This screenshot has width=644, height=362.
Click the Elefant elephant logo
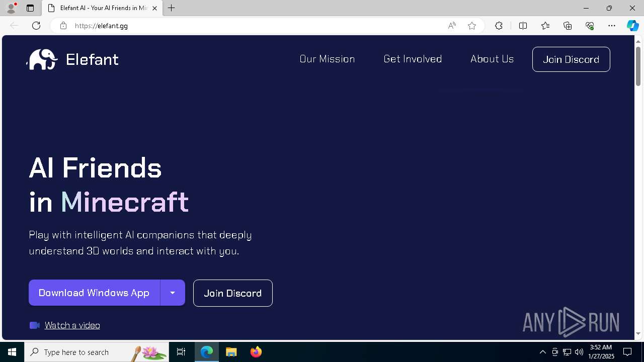tap(42, 59)
